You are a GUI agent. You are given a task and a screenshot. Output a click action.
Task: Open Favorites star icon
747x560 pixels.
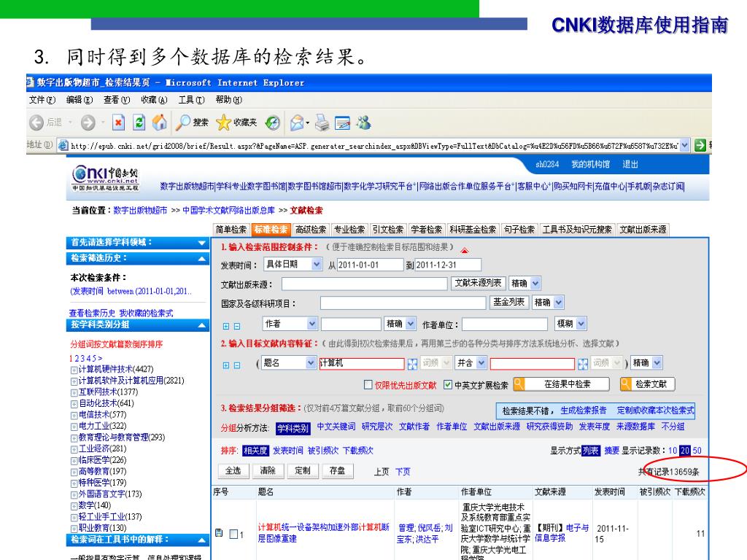223,122
